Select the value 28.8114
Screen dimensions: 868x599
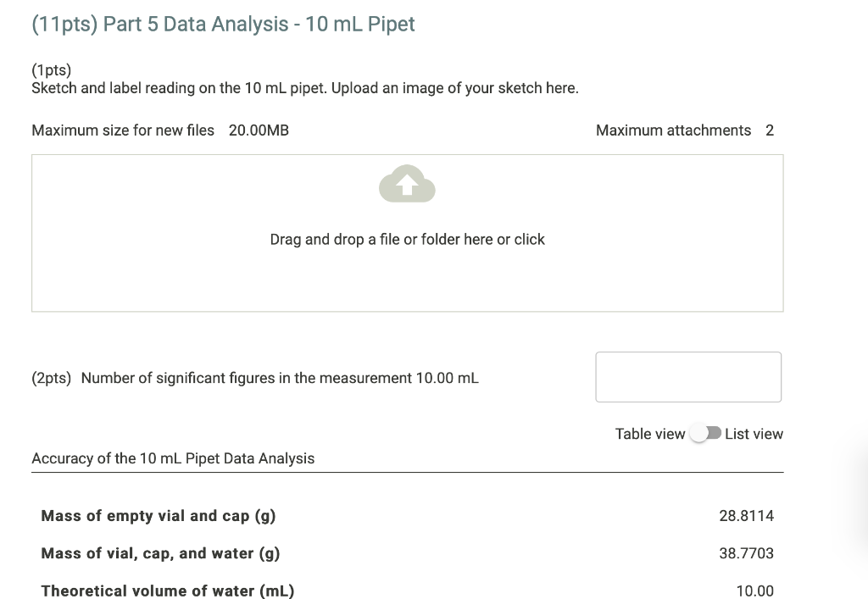(x=747, y=514)
